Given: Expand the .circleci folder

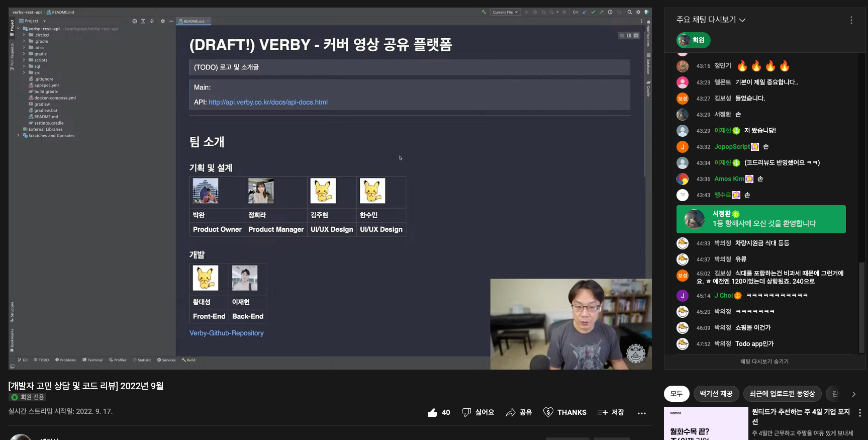Looking at the screenshot, I should [24, 35].
